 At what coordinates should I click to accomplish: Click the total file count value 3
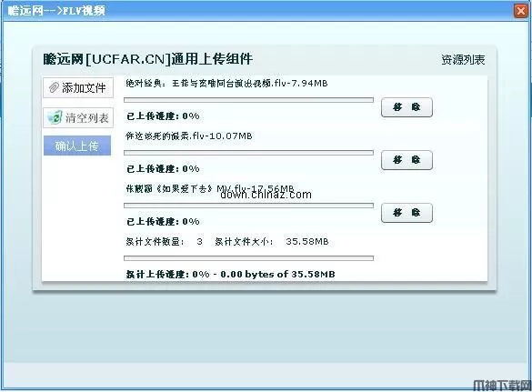[199, 242]
